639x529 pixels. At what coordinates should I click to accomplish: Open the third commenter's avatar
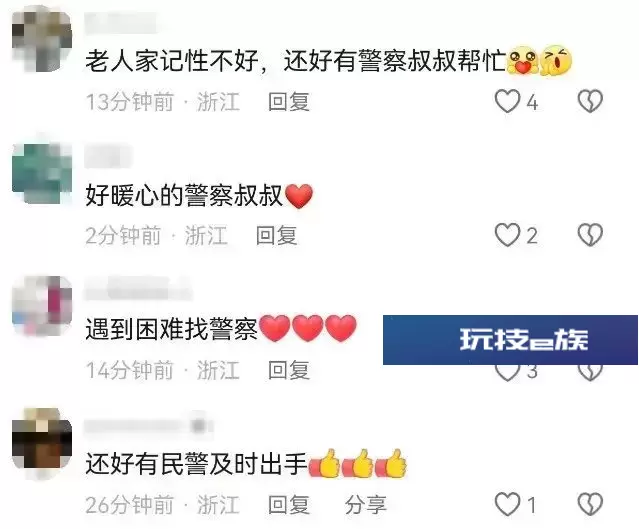click(x=42, y=306)
